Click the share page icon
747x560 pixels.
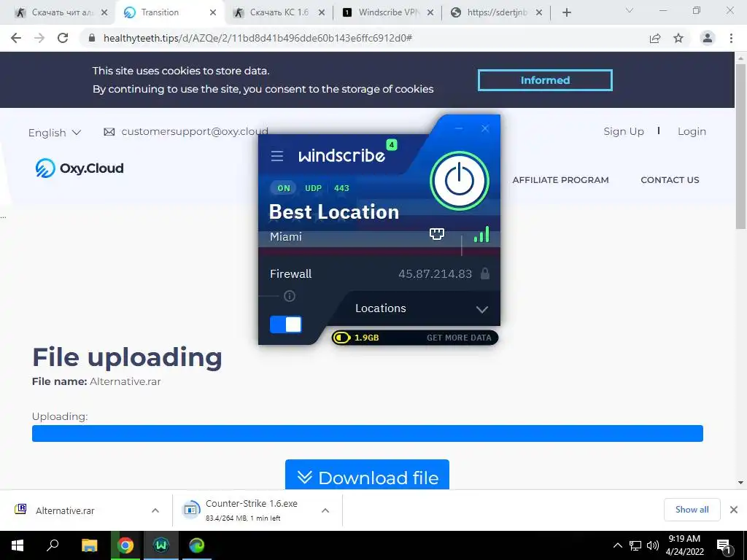pyautogui.click(x=655, y=38)
